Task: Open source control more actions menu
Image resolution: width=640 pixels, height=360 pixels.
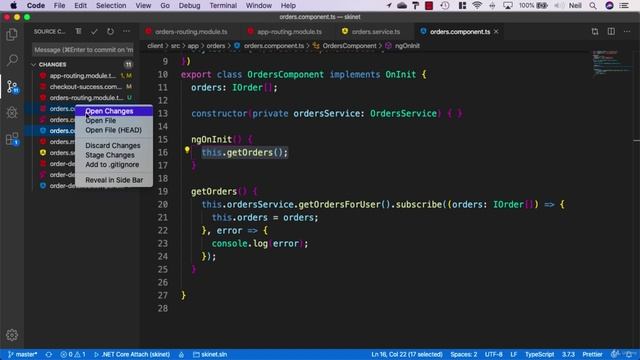Action: click(x=127, y=31)
